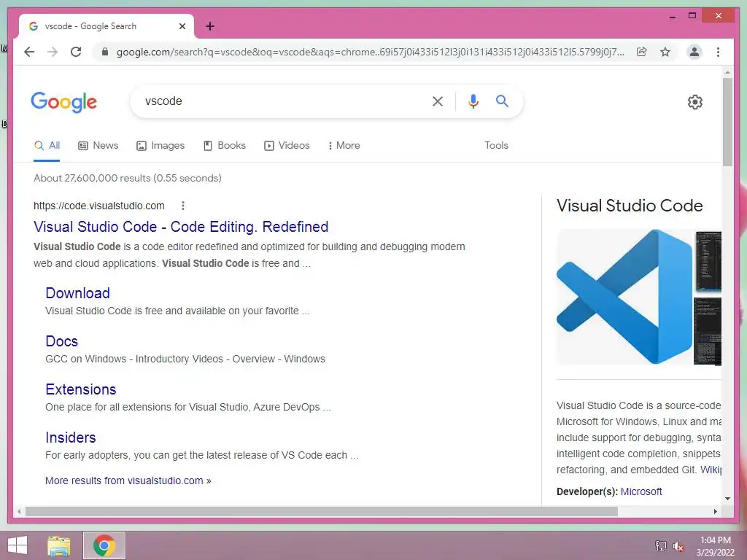This screenshot has width=747, height=560.
Task: Open the Extensions sitelink
Action: [x=81, y=389]
